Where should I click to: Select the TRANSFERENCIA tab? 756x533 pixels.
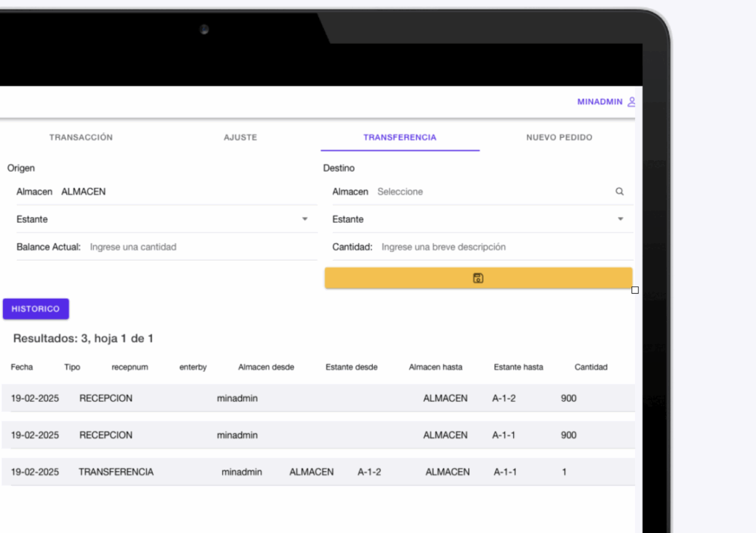399,137
